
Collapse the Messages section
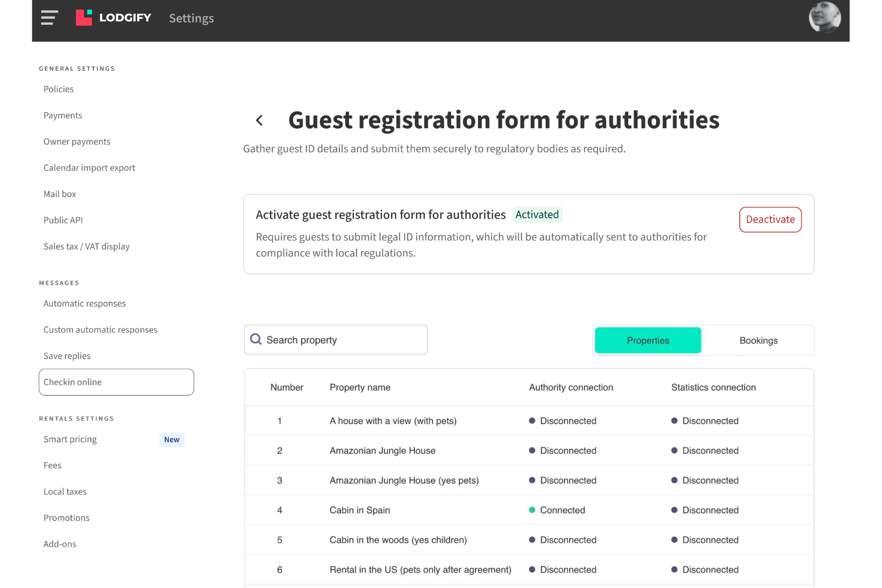pos(59,282)
